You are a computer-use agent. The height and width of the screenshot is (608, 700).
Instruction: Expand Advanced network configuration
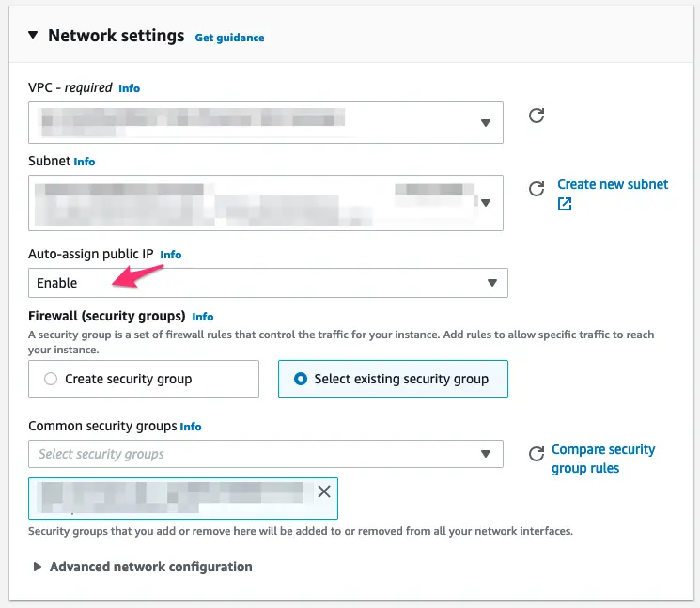pyautogui.click(x=143, y=567)
